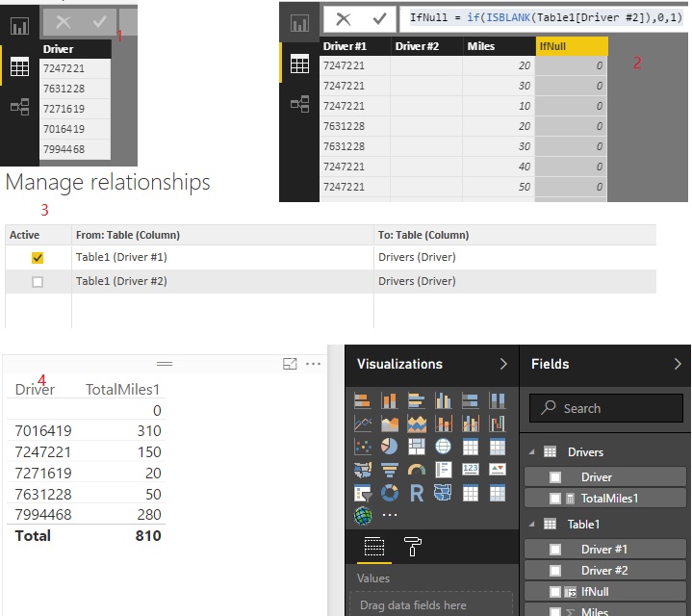Place cursor in the IfNull formula bar
692x616 pixels.
click(x=546, y=17)
